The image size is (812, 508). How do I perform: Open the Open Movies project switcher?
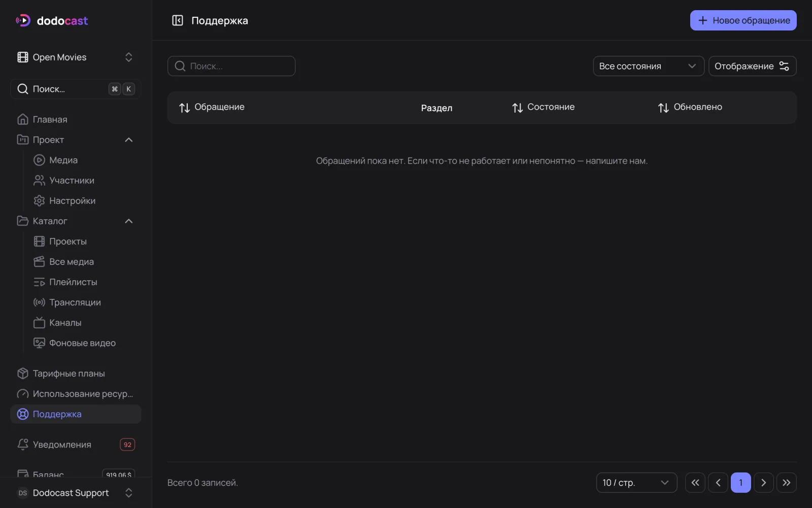pos(76,57)
